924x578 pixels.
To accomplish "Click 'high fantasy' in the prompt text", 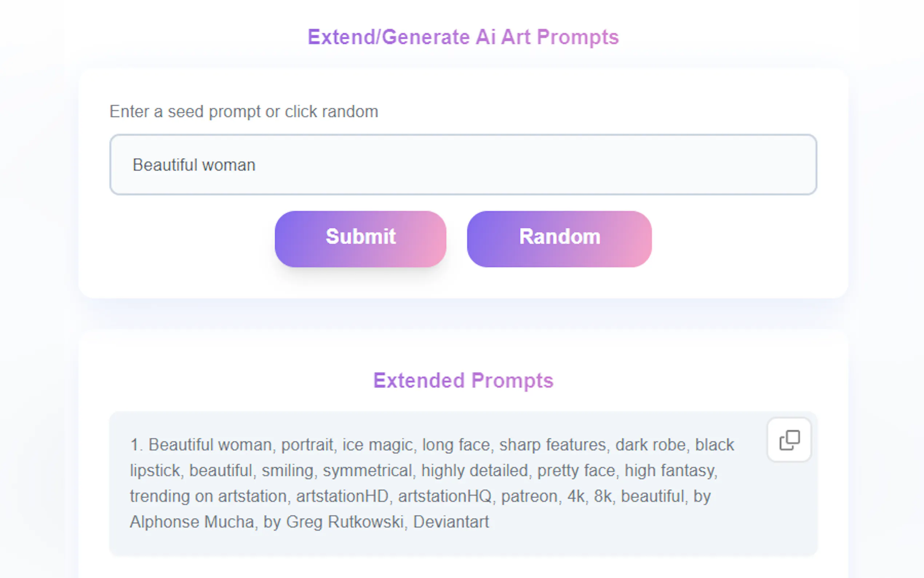I will coord(669,471).
